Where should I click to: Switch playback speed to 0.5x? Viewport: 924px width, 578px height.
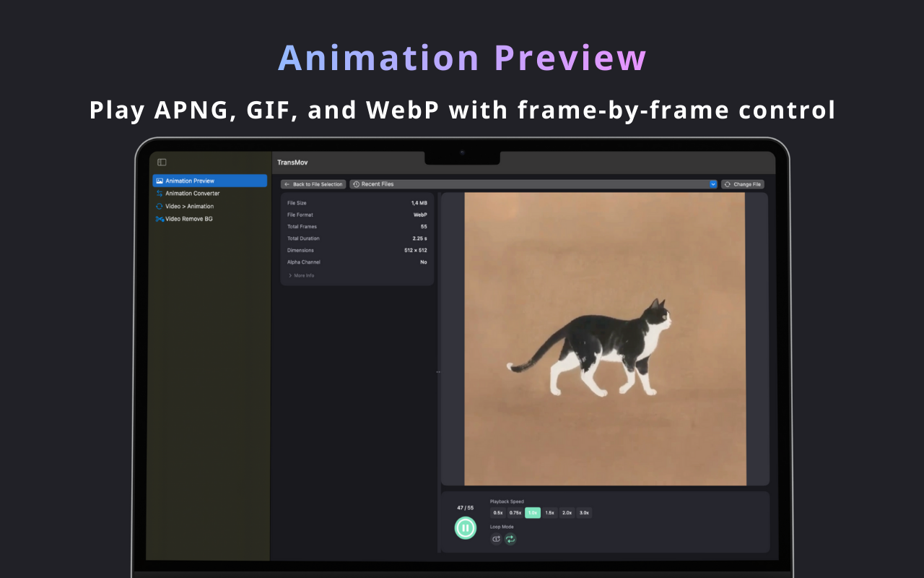point(497,512)
